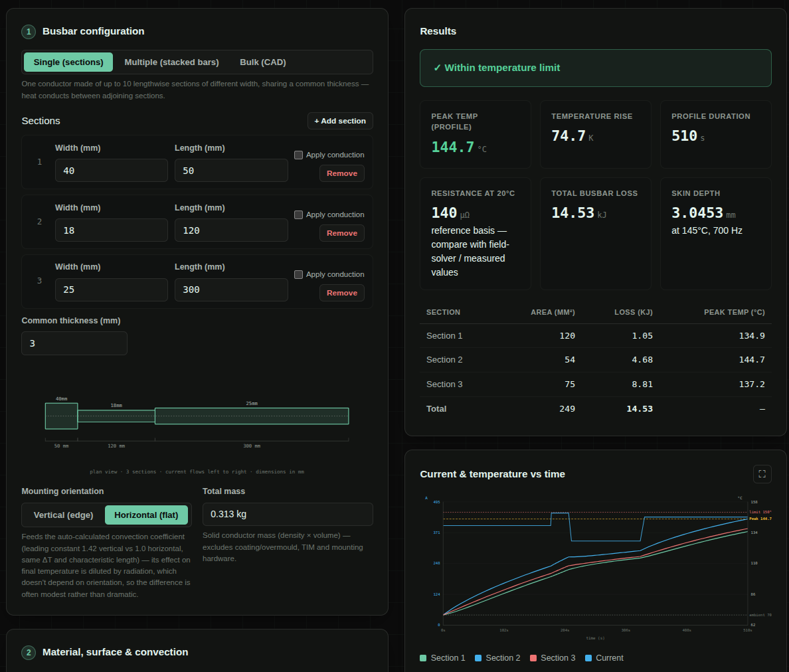Click Section 2 loss value 4.68

tap(642, 360)
